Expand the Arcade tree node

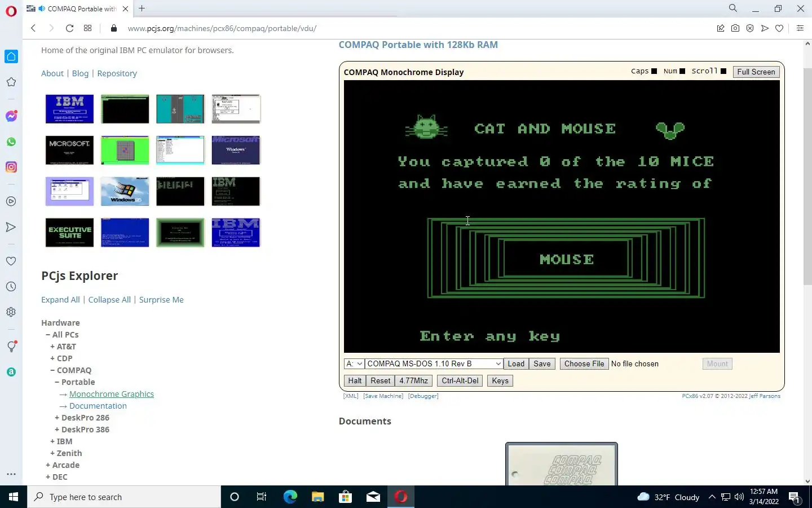coord(48,465)
